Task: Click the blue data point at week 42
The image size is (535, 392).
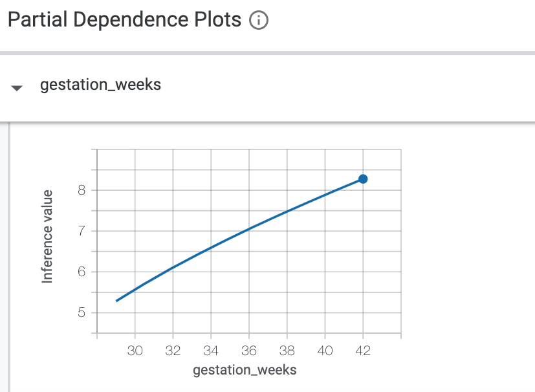Action: [x=363, y=179]
